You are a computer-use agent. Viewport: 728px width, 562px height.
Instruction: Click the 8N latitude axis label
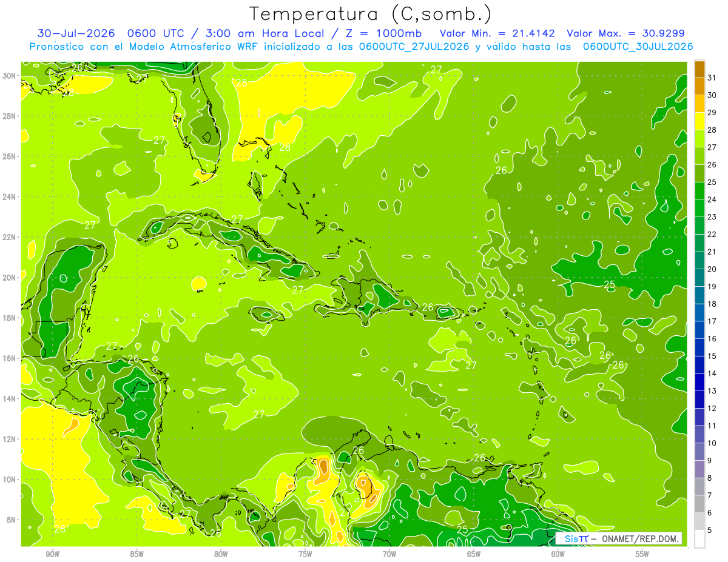coord(12,520)
